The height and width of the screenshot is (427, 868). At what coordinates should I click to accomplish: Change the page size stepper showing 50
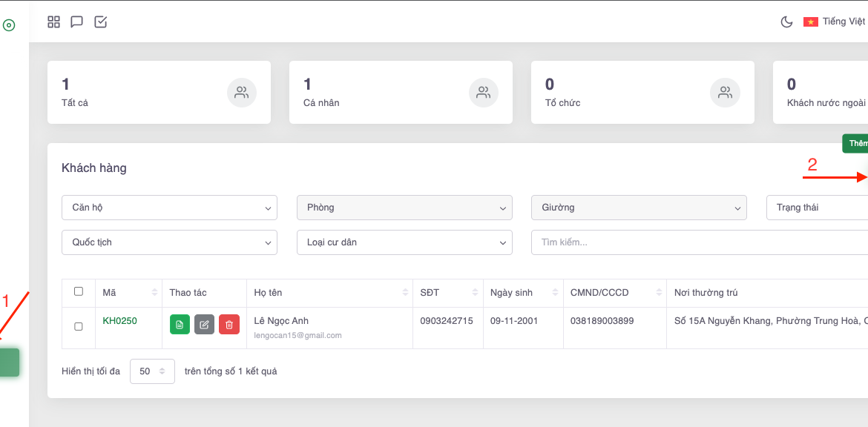[x=152, y=371]
